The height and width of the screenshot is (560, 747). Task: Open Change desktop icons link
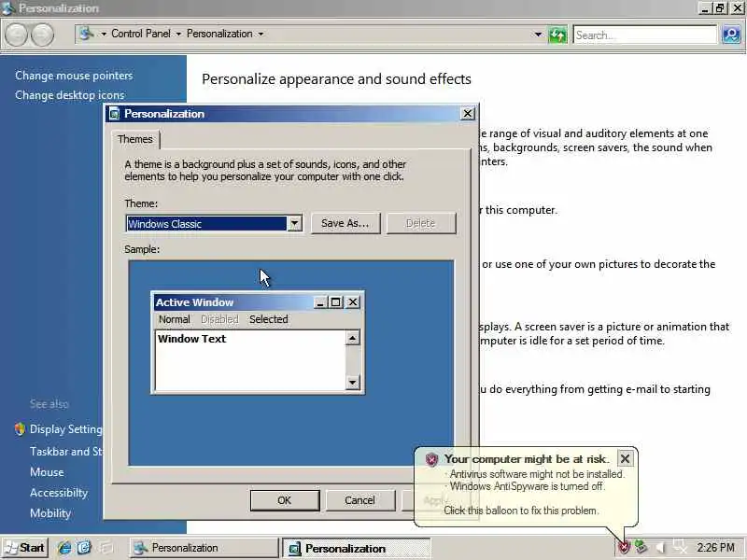pos(69,95)
